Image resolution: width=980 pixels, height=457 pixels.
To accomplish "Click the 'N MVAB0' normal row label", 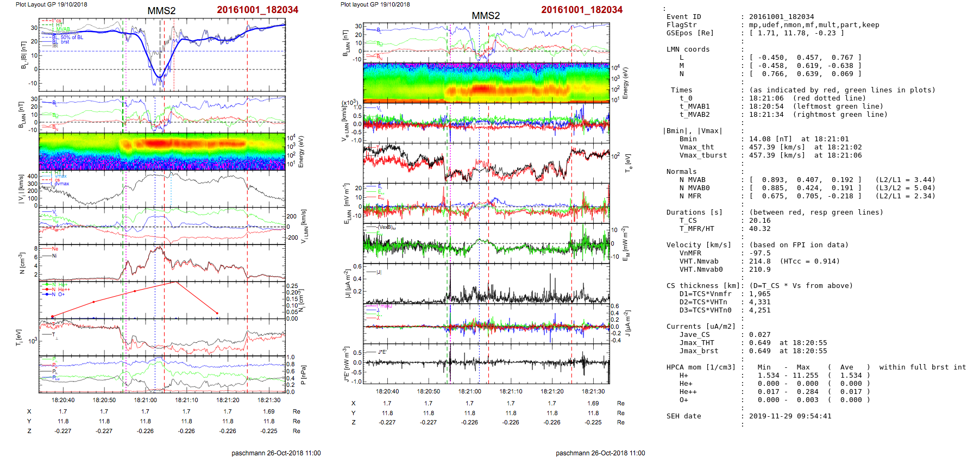I will coord(694,188).
